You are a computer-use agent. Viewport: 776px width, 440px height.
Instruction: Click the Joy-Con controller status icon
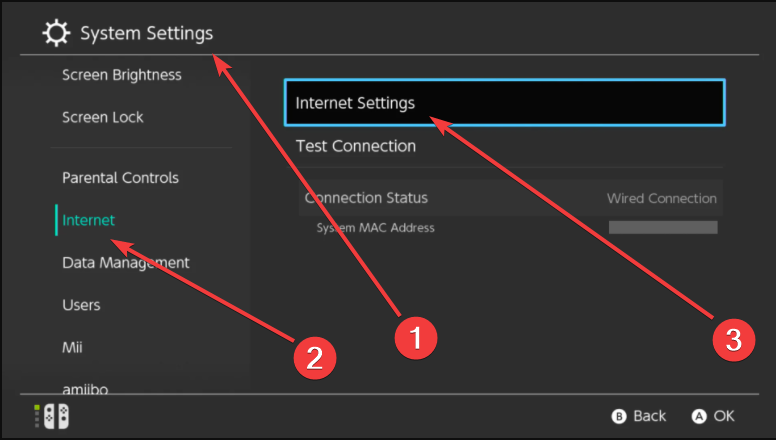tap(52, 416)
